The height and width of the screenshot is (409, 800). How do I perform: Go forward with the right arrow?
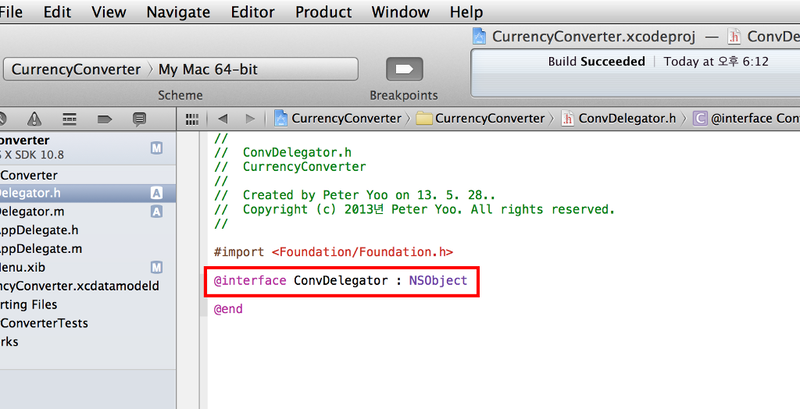[x=249, y=118]
